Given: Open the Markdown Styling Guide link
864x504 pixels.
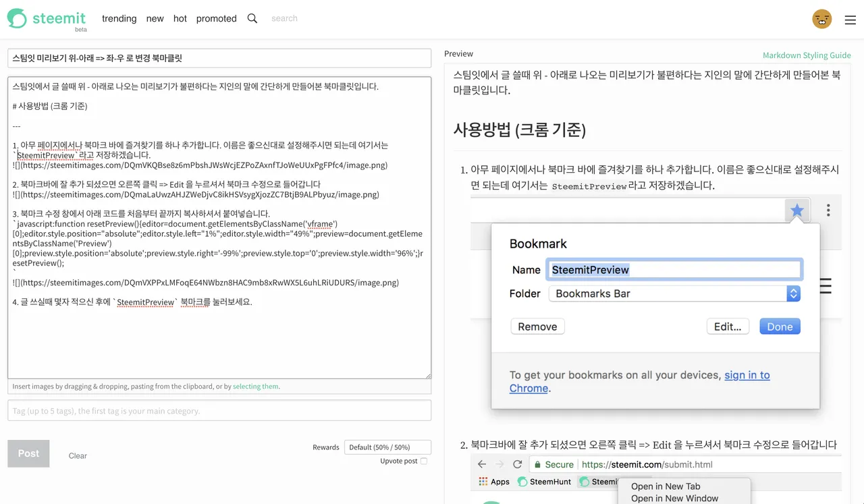Looking at the screenshot, I should (x=807, y=55).
